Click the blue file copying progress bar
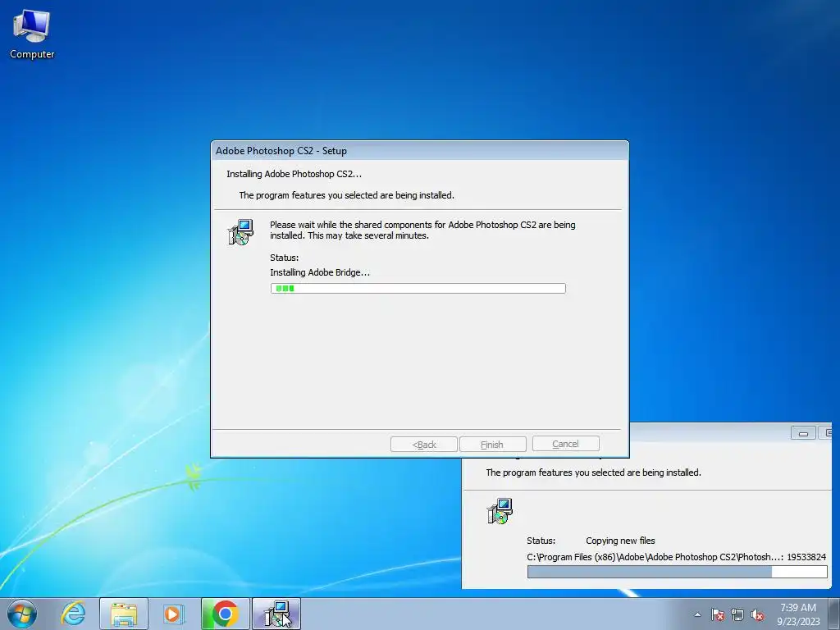The image size is (840, 630). click(677, 572)
